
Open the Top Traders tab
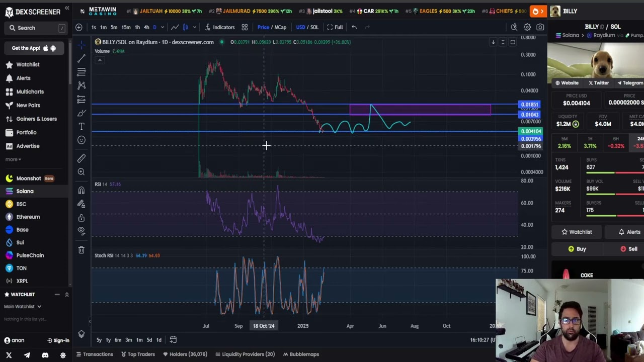pyautogui.click(x=138, y=354)
